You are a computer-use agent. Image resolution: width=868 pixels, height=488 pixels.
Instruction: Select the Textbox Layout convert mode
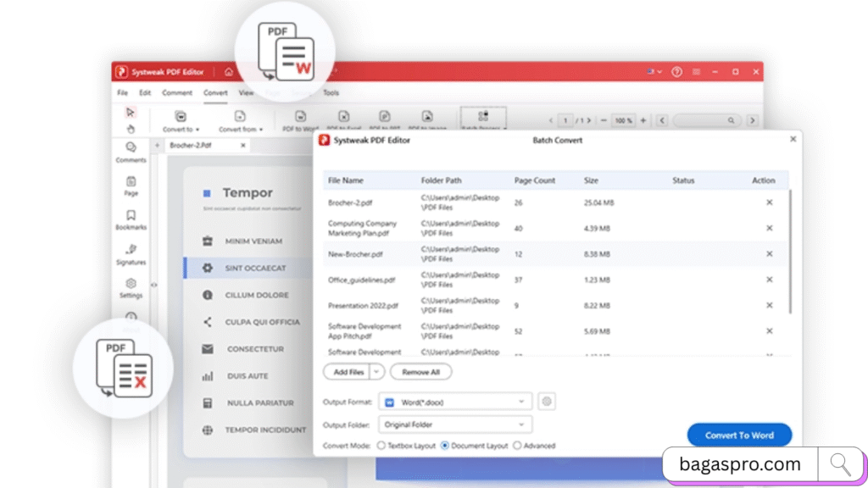[383, 445]
